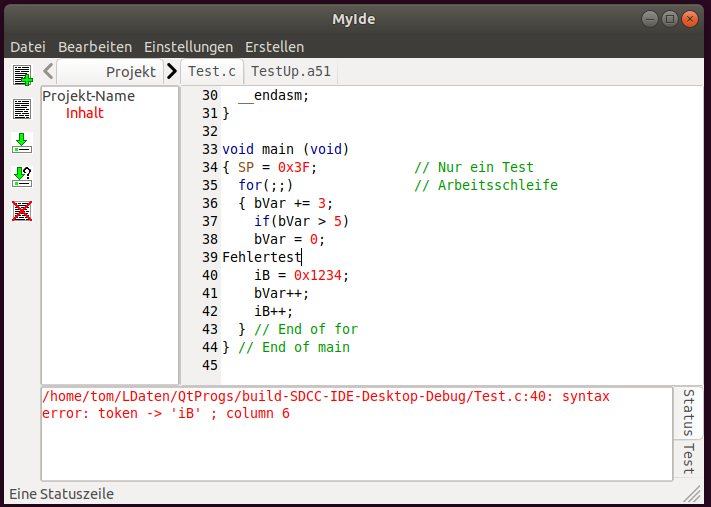Select Projekt-Name in the project tree
This screenshot has height=507, width=711.
point(88,96)
